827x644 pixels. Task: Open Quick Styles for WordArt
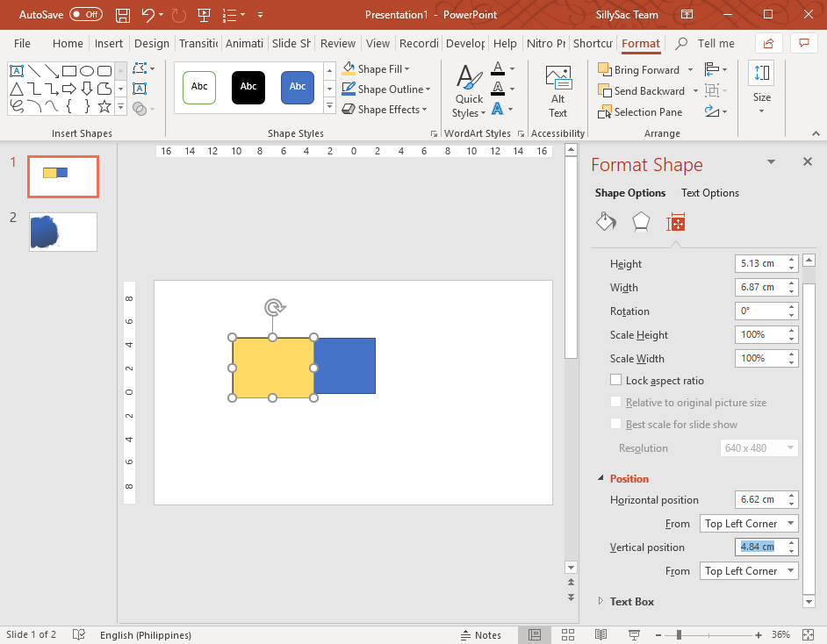click(469, 91)
